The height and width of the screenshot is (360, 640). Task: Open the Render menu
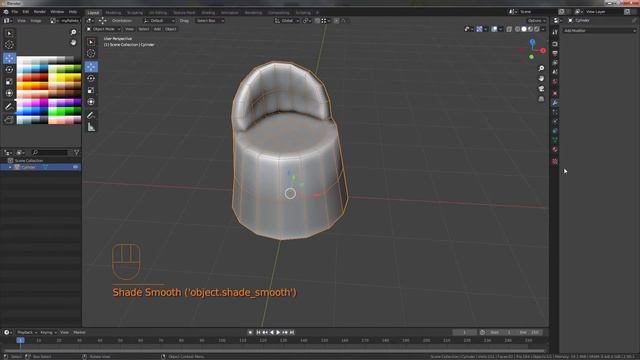[x=40, y=12]
